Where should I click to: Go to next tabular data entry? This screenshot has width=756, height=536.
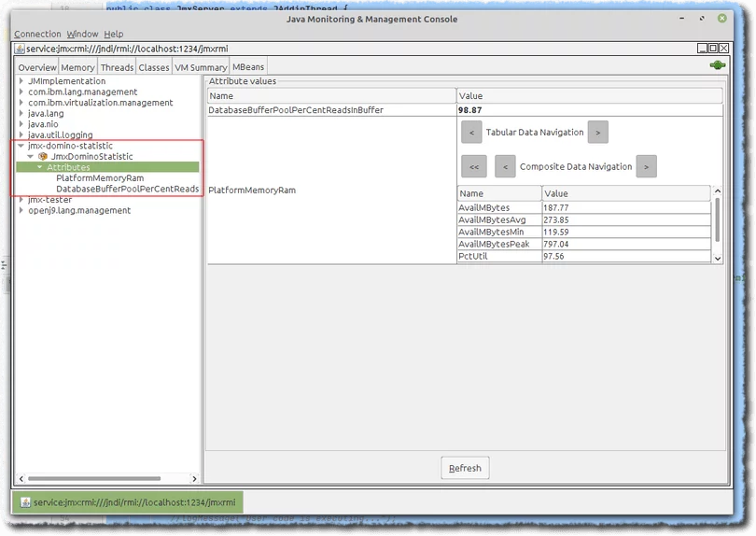(598, 133)
